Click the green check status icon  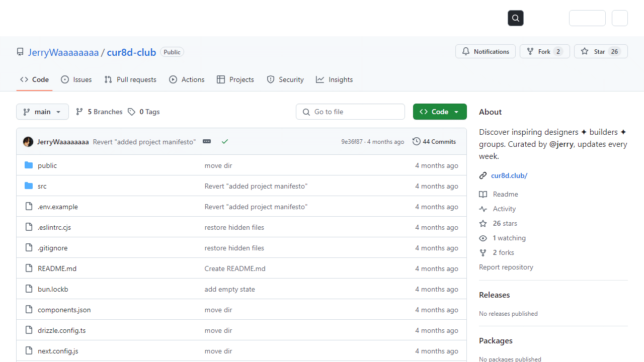pyautogui.click(x=225, y=142)
